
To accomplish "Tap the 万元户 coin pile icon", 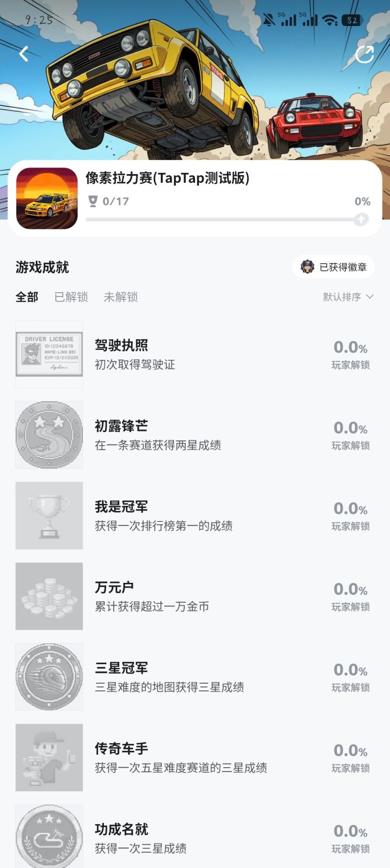I will pos(49,596).
